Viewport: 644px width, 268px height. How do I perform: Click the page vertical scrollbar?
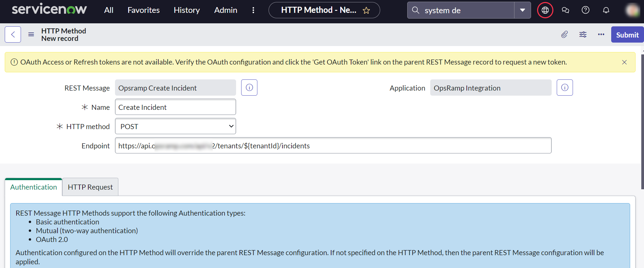642,122
